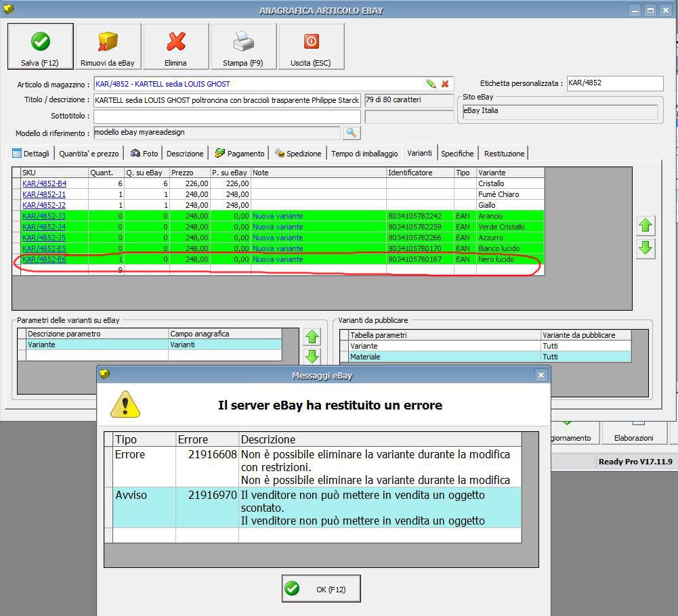Viewport: 678px width, 616px height.
Task: Switch to the Descrizione tab
Action: pyautogui.click(x=185, y=154)
